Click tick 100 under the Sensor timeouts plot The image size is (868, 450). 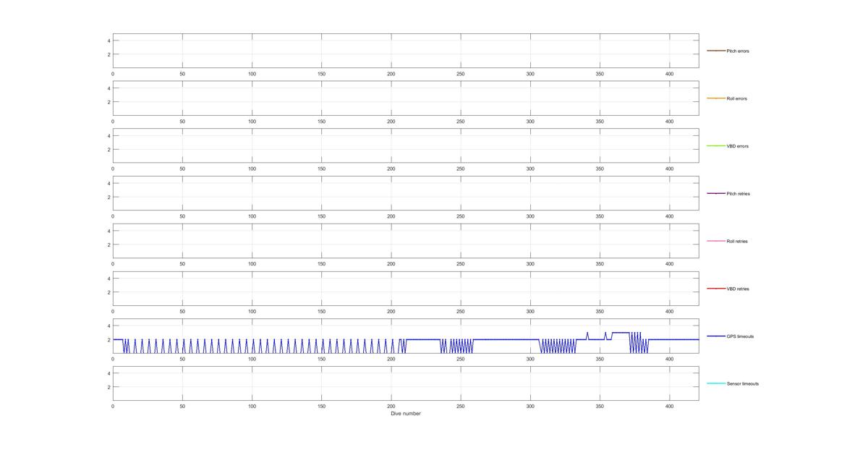(x=252, y=407)
